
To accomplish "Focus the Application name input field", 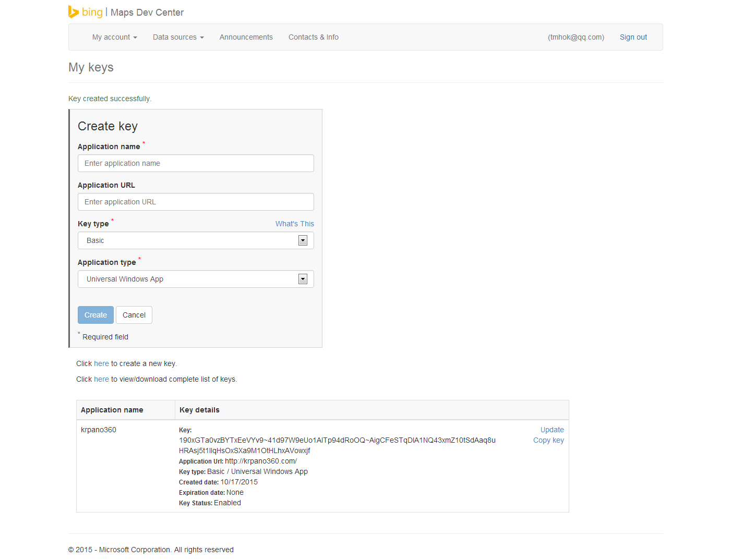I will coord(196,163).
